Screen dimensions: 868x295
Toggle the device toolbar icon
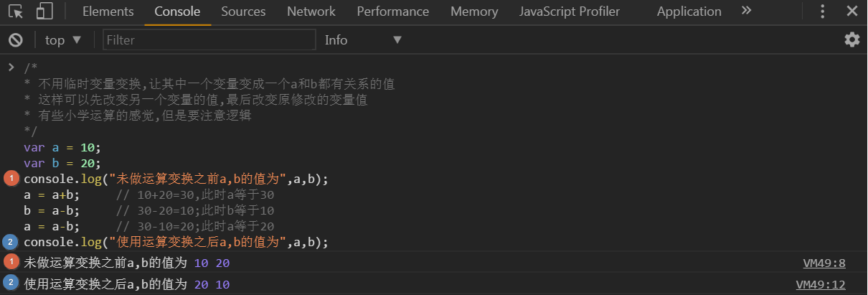[44, 11]
